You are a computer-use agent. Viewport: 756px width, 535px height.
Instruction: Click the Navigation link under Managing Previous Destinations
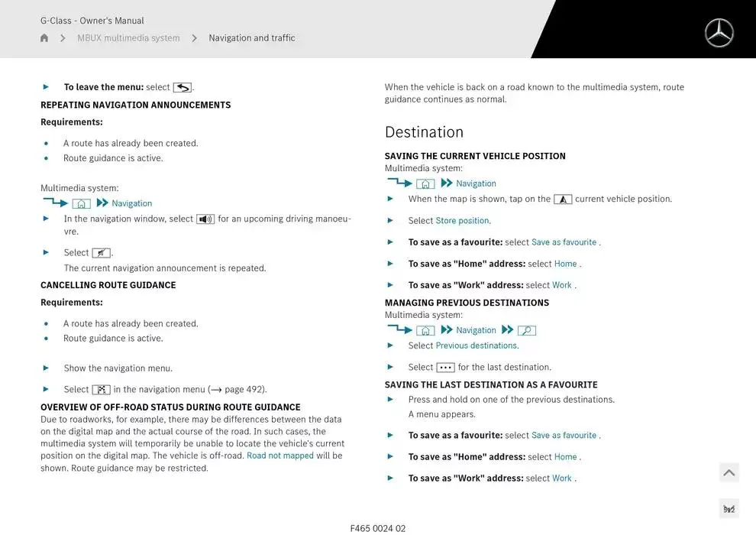(476, 331)
